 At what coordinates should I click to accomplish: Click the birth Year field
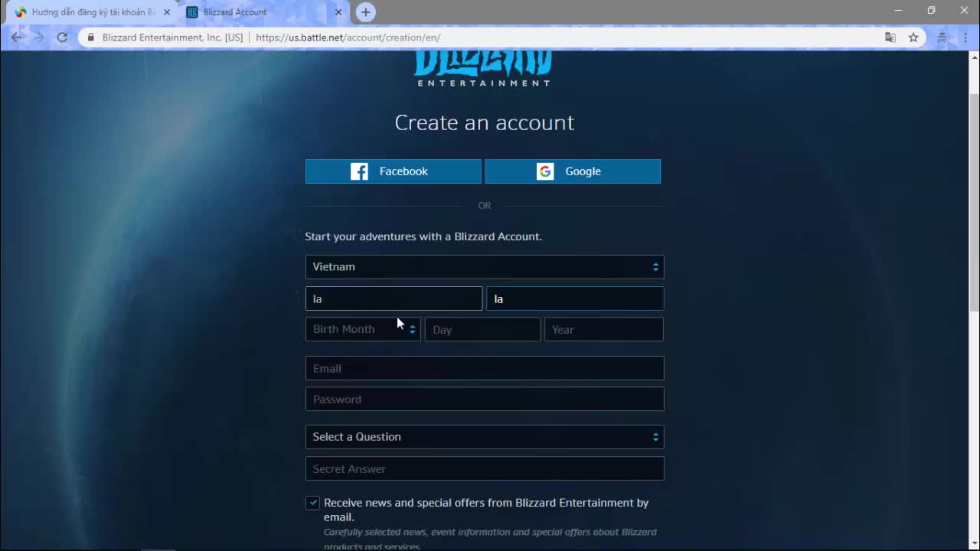pyautogui.click(x=604, y=329)
